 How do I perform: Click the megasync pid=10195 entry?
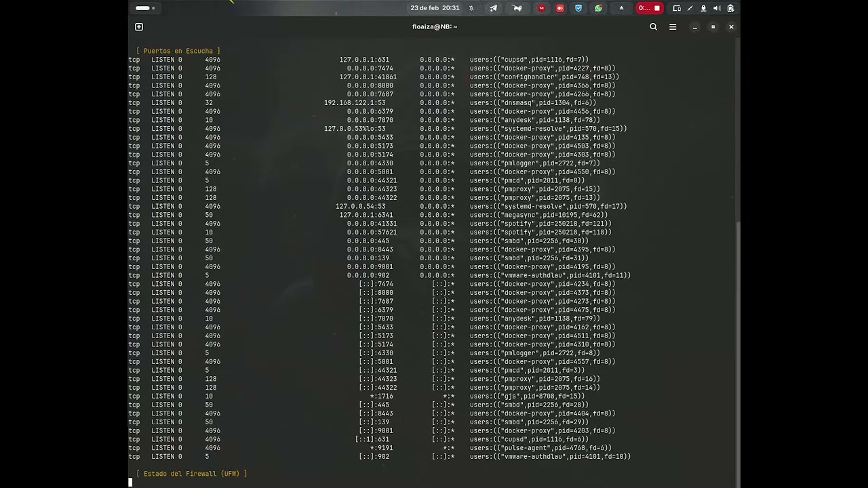pyautogui.click(x=539, y=215)
